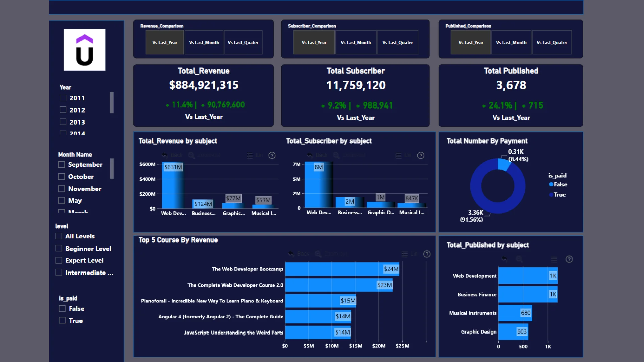Open help icon in Top 5 Course By Revenue
Viewport: 644px width, 362px height.
tap(427, 254)
